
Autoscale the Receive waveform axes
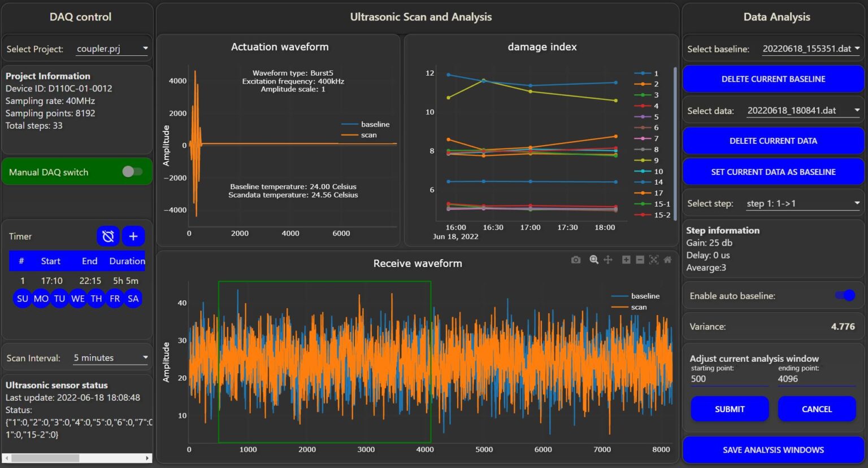point(654,260)
